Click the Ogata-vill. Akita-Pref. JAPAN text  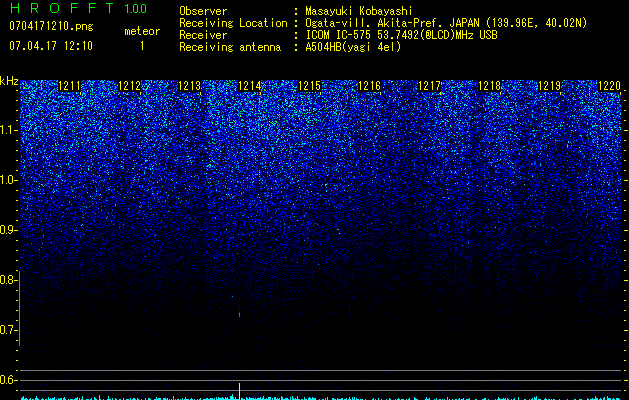[x=392, y=23]
